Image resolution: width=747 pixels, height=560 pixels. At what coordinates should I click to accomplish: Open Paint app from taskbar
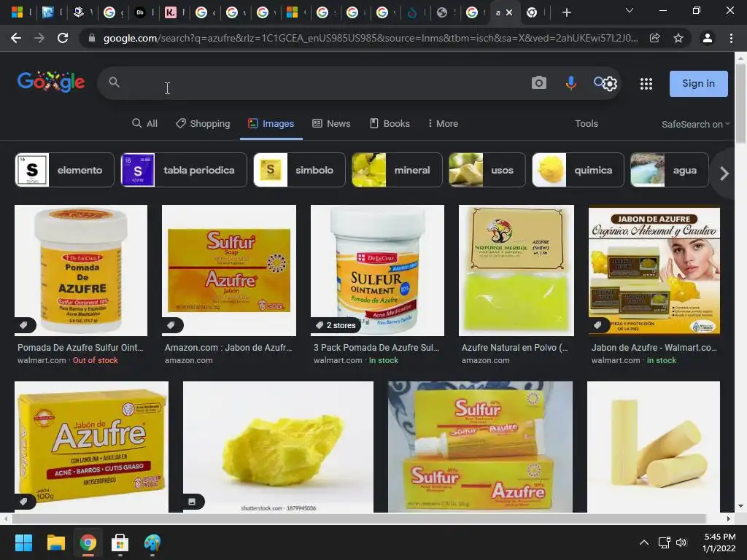(152, 542)
